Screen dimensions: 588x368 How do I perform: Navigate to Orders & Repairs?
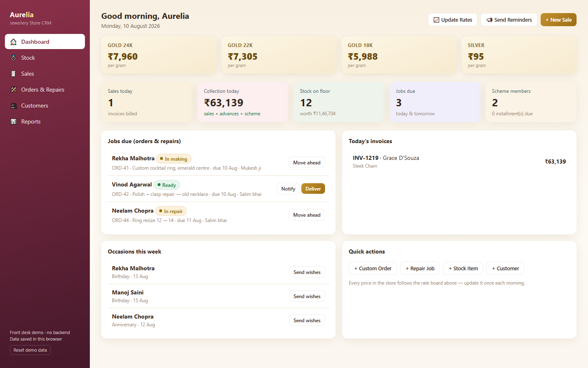coord(45,90)
